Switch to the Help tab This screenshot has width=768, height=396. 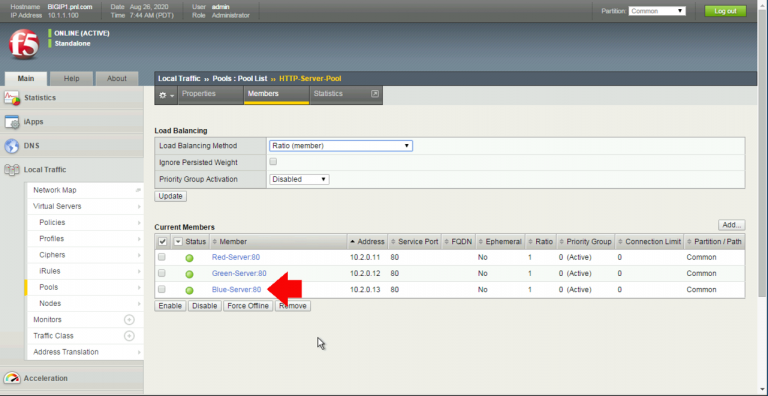click(x=72, y=78)
